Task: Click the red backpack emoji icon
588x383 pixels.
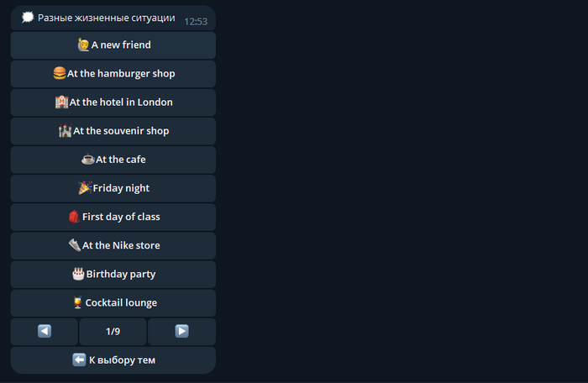Action: (x=74, y=217)
